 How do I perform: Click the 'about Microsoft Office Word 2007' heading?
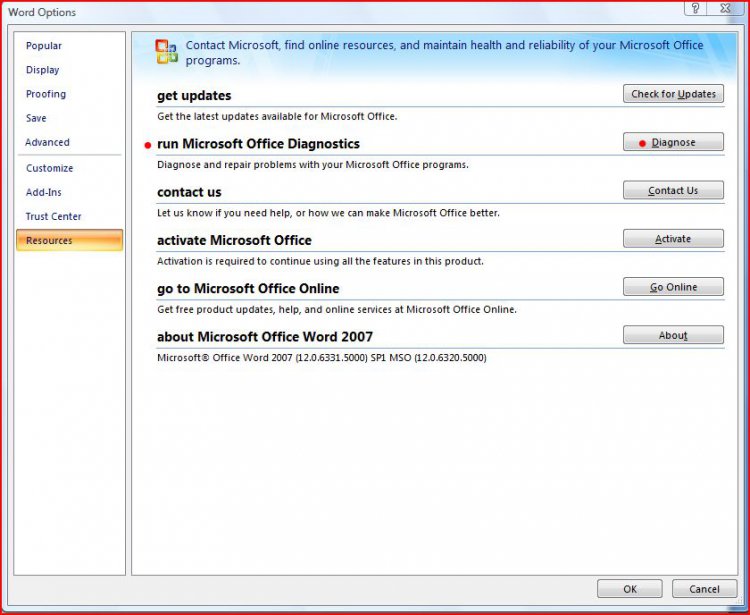coord(265,337)
